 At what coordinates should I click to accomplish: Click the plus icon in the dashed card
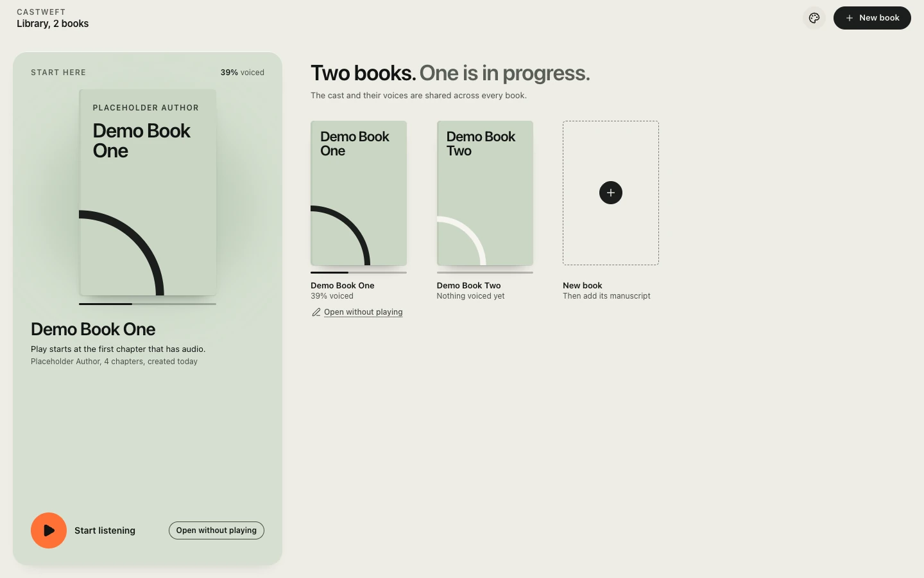611,193
